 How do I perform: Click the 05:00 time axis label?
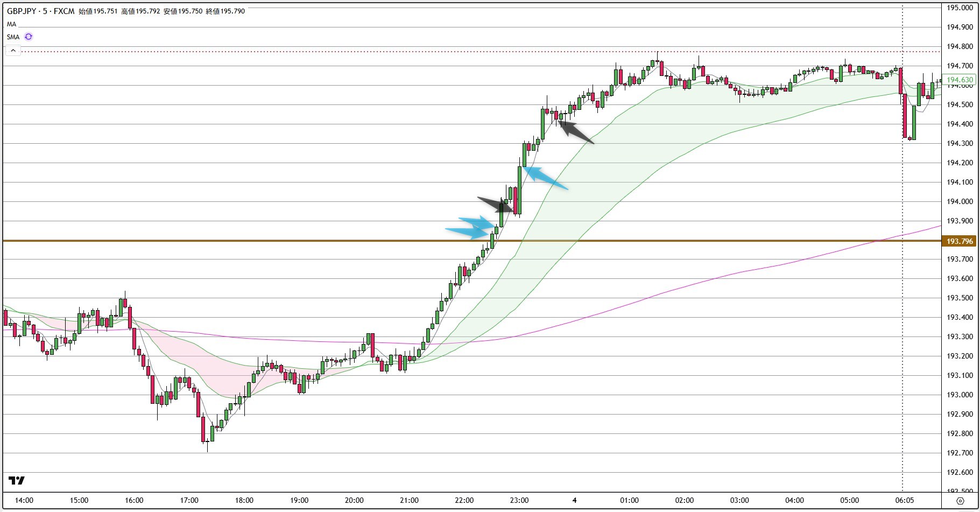click(850, 500)
